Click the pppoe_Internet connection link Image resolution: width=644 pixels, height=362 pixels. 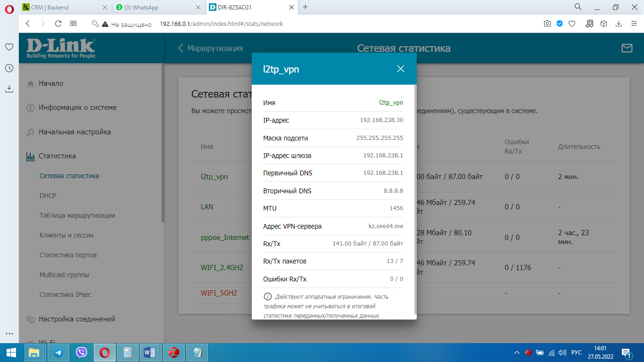225,238
